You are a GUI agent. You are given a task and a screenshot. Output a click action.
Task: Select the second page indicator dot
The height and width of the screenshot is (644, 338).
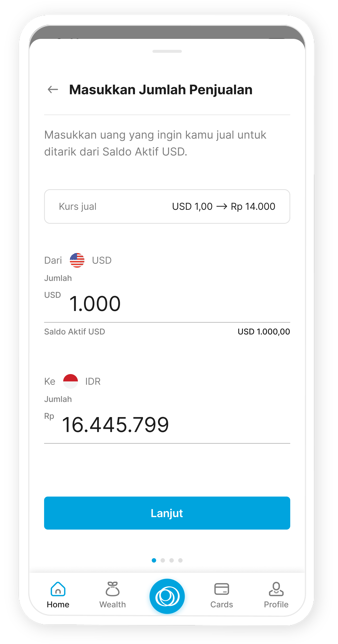click(x=163, y=560)
